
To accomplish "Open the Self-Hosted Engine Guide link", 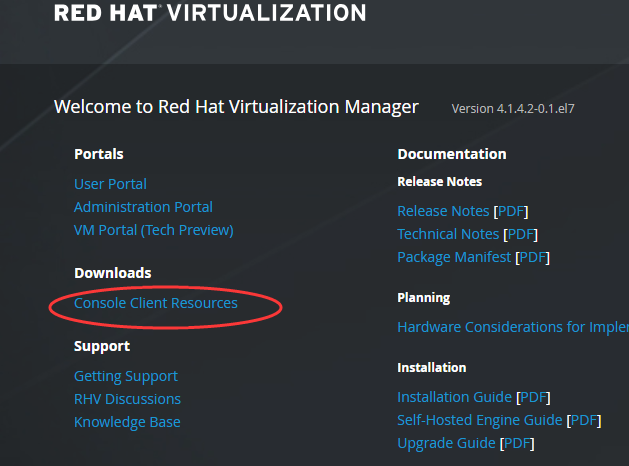I will [x=479, y=420].
